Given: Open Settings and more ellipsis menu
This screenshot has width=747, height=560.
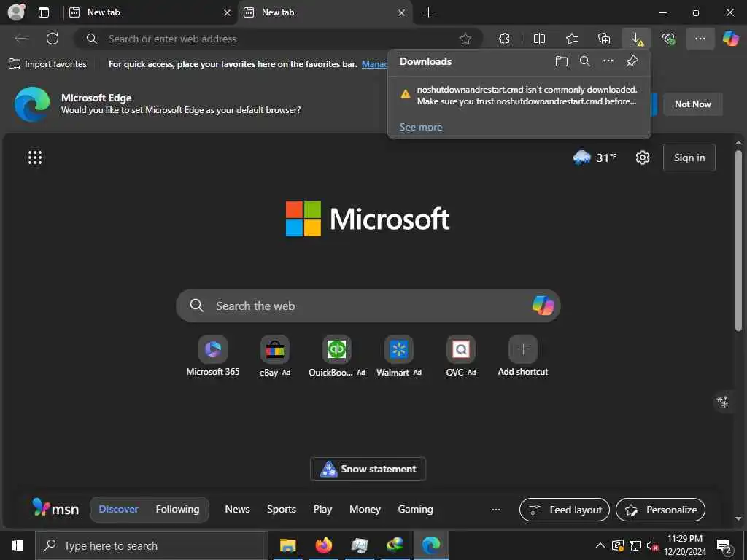Looking at the screenshot, I should pyautogui.click(x=700, y=39).
